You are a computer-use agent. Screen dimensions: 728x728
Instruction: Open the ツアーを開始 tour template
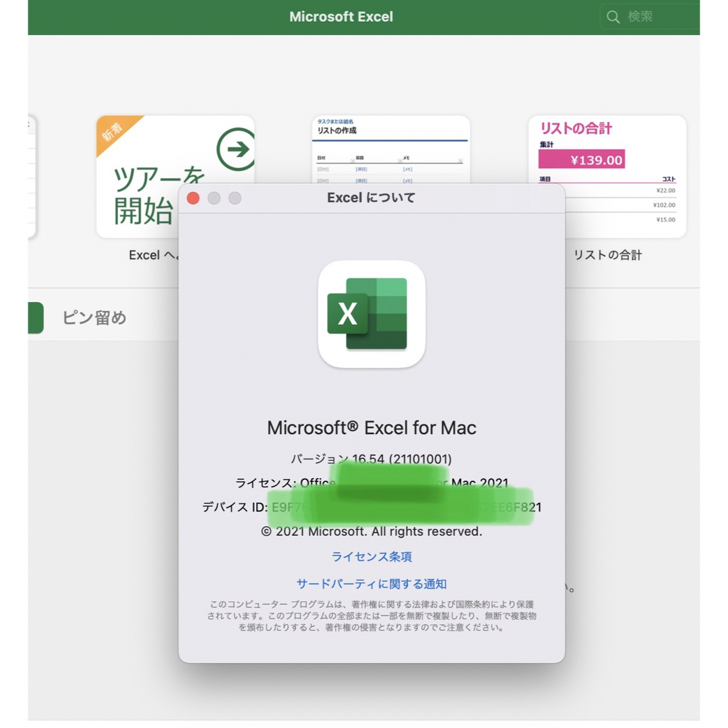click(x=175, y=177)
